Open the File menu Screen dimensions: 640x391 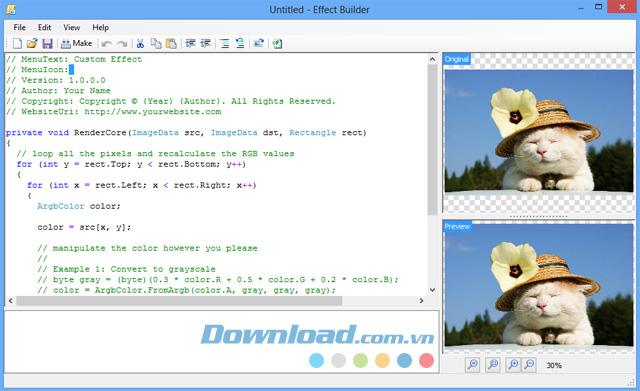(x=20, y=27)
